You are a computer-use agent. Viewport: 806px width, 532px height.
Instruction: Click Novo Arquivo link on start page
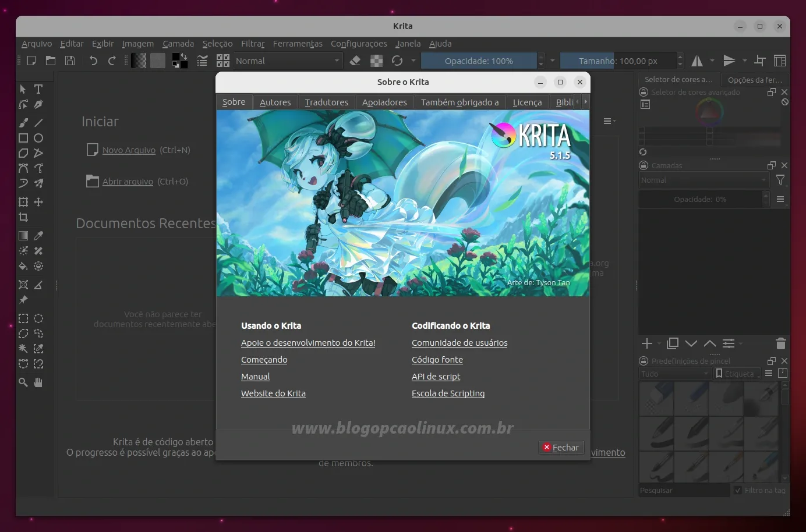coord(129,150)
